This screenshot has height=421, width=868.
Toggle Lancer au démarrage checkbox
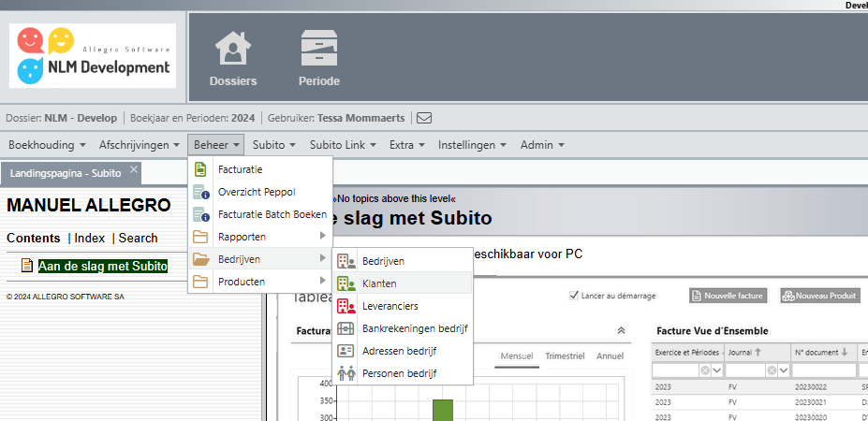[x=574, y=296]
